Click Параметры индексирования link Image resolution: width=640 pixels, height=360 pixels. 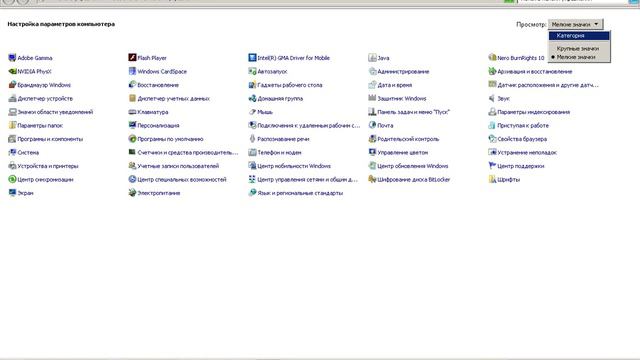pos(533,112)
